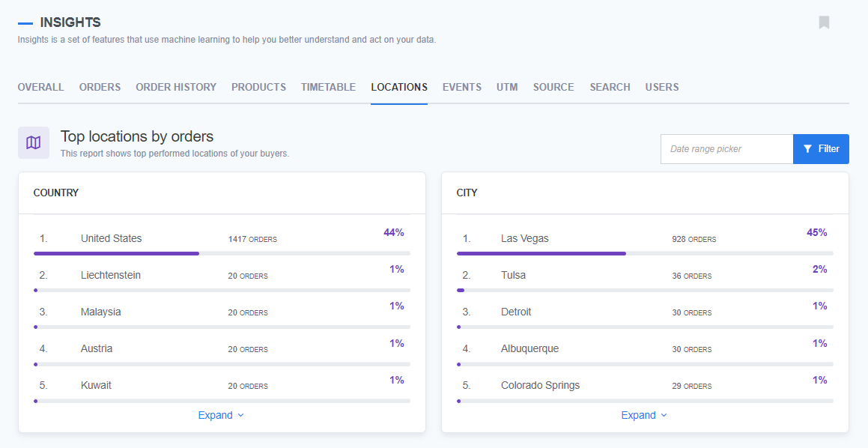Click the COUNTRY card heading
This screenshot has width=868, height=448.
[56, 193]
